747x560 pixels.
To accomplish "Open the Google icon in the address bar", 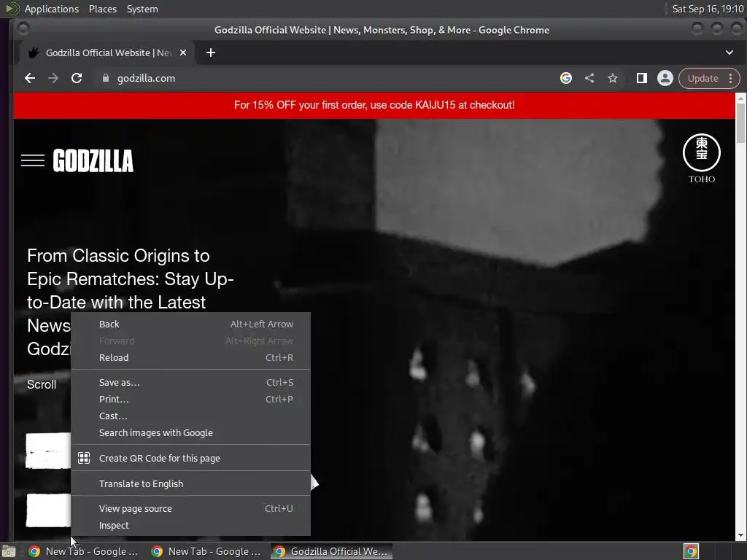I will (x=566, y=78).
